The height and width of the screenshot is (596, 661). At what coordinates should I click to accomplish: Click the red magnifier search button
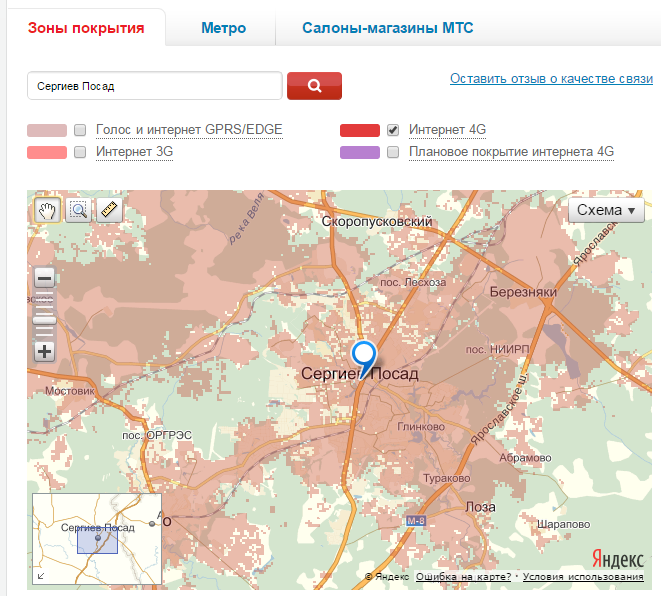(x=314, y=86)
